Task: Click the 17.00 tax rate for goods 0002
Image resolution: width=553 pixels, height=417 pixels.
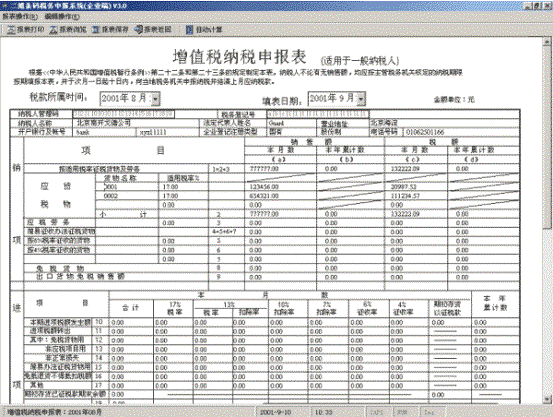Action: [183, 196]
